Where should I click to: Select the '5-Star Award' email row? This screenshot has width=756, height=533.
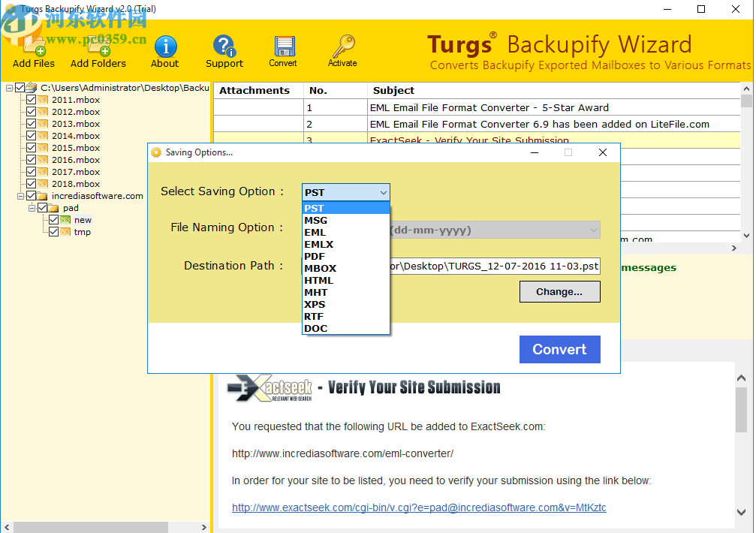point(477,107)
